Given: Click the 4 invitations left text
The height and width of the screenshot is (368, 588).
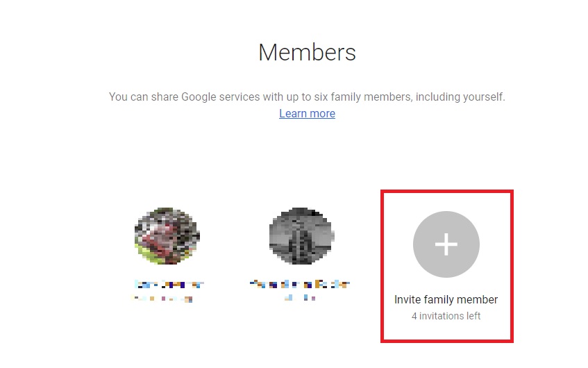Looking at the screenshot, I should 446,316.
